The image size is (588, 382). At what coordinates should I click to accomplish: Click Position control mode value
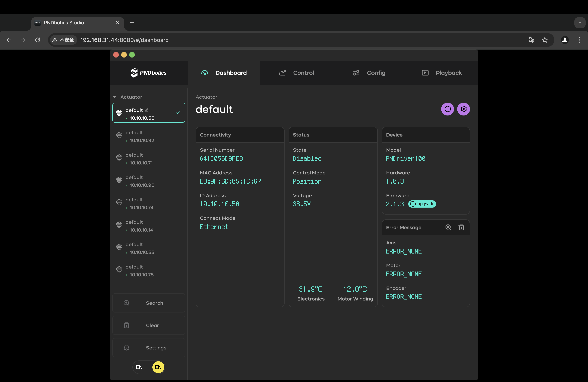307,181
